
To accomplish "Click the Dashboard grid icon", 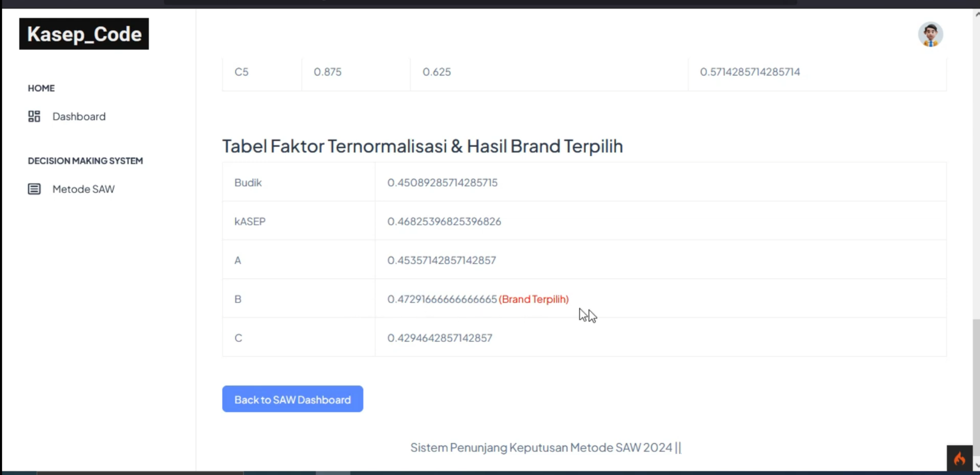I will click(34, 116).
